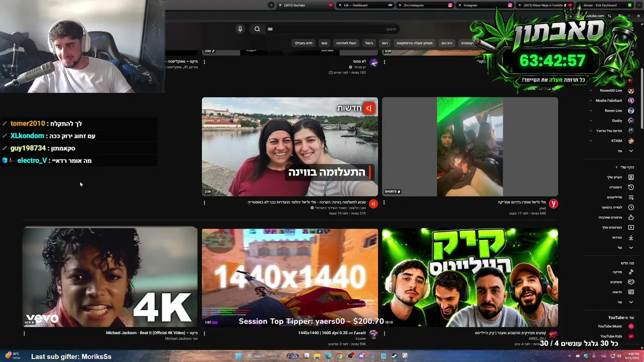The image size is (644, 362).
Task: Open the הדף שלי section chevron
Action: pos(617,167)
